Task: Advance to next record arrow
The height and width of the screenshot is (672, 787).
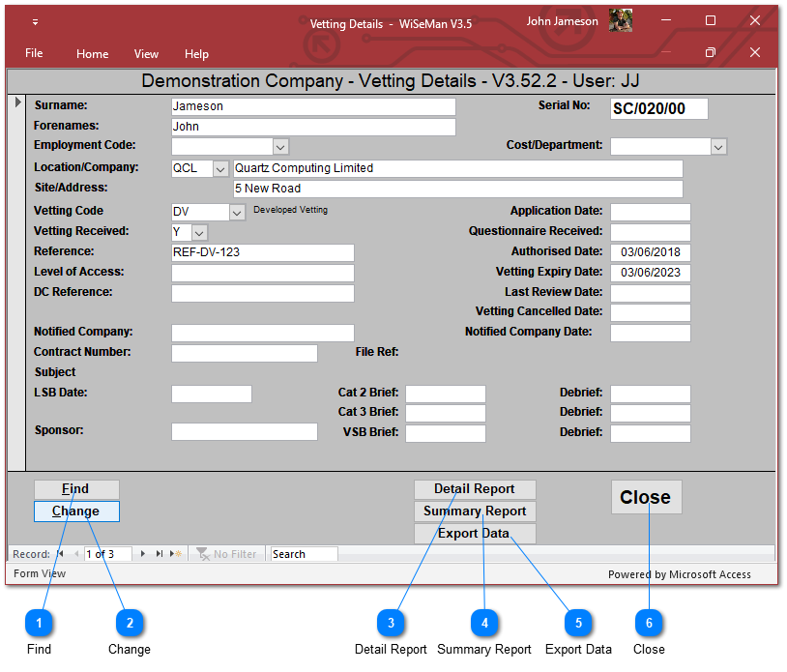Action: coord(143,554)
